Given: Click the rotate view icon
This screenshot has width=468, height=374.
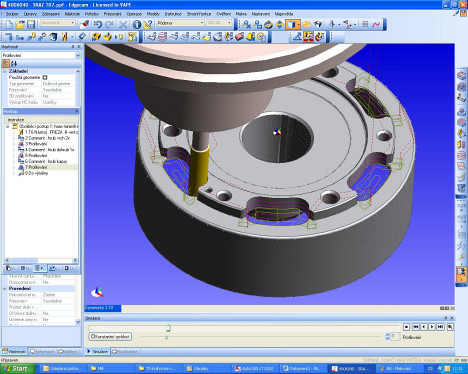Looking at the screenshot, I should point(268,24).
